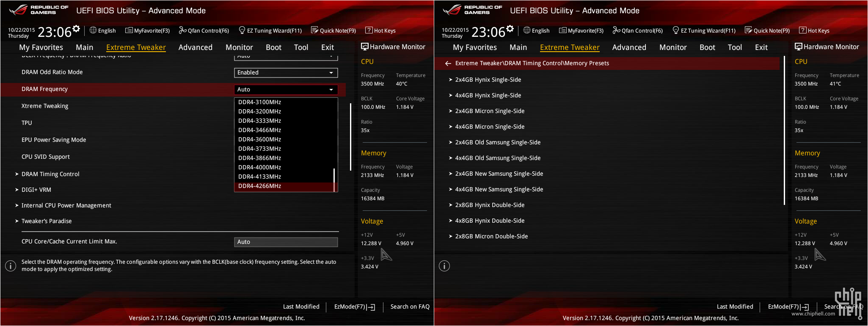Expand Tweaker's Paradise submenu

(x=47, y=221)
